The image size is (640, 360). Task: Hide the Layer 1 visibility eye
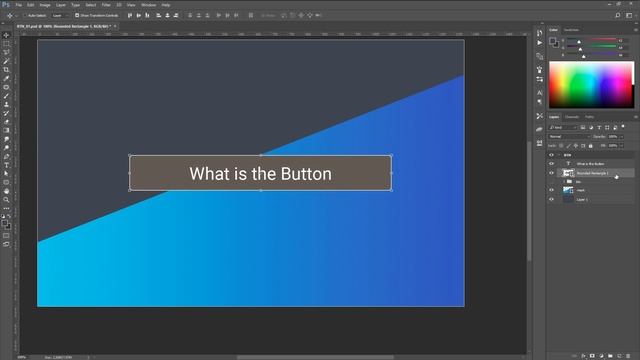551,200
